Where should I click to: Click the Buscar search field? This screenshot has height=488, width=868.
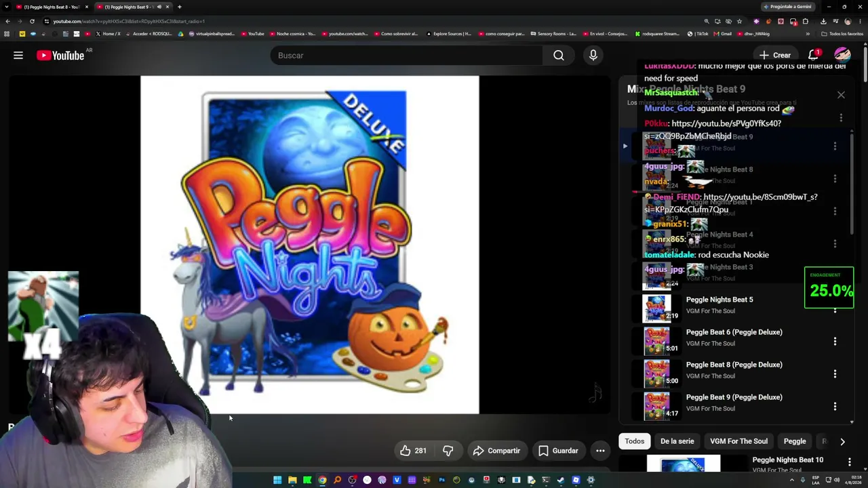(x=406, y=56)
